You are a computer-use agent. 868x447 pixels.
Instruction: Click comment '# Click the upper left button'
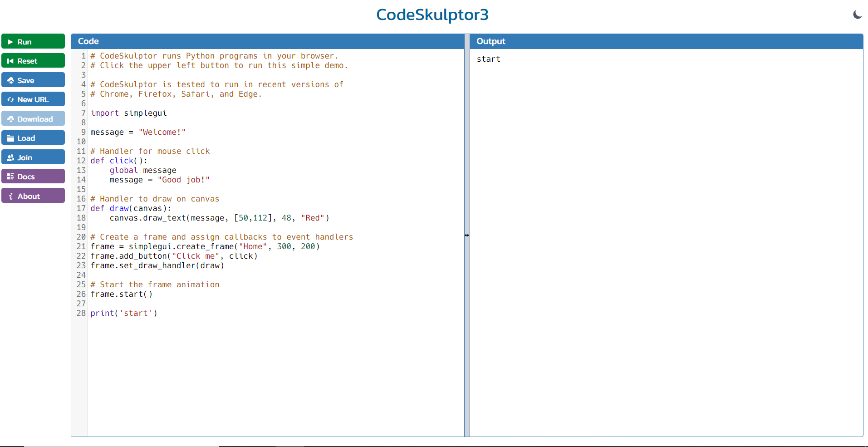click(219, 65)
